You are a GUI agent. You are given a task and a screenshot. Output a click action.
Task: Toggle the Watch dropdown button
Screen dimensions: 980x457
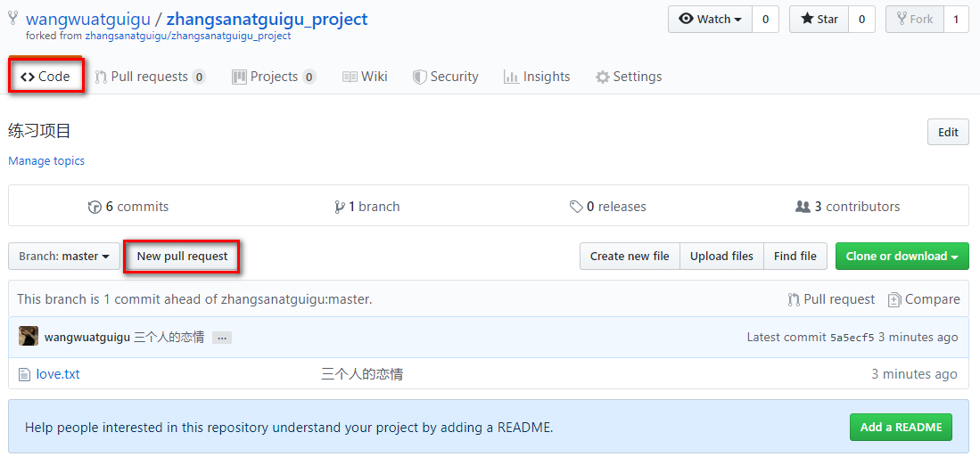tap(710, 19)
